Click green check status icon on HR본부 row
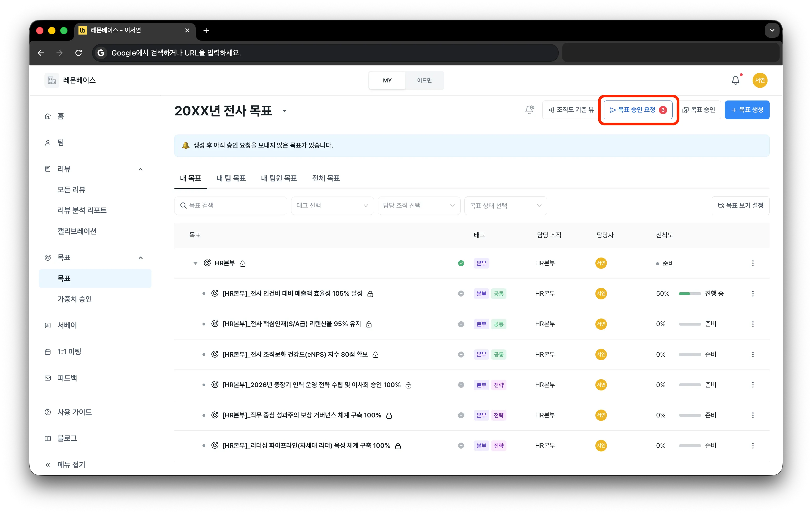The height and width of the screenshot is (514, 812). tap(461, 263)
